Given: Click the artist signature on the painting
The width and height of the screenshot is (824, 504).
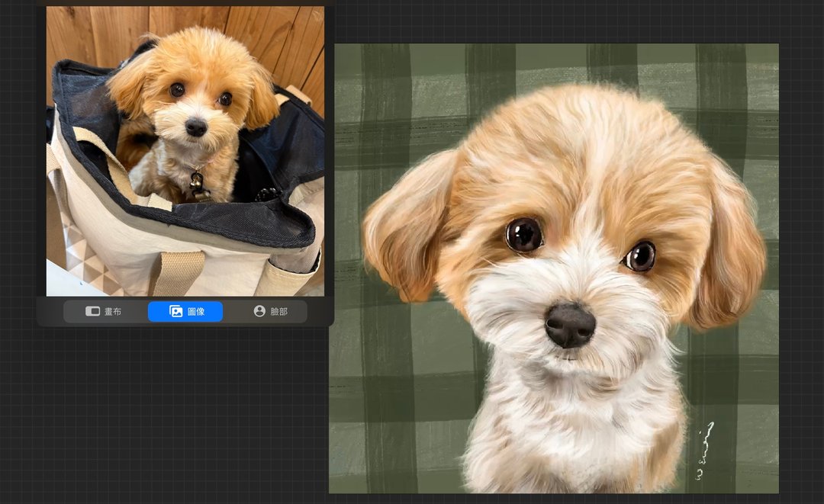Looking at the screenshot, I should [706, 451].
